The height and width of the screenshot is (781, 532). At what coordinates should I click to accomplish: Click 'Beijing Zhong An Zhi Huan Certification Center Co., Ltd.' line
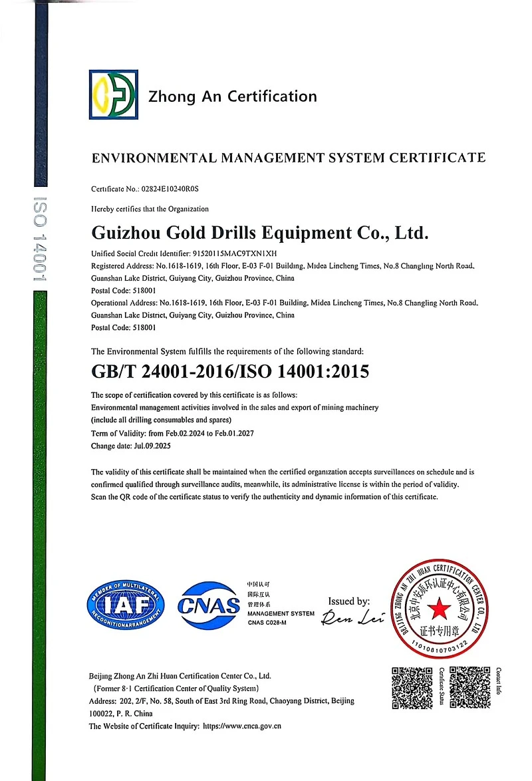[180, 676]
